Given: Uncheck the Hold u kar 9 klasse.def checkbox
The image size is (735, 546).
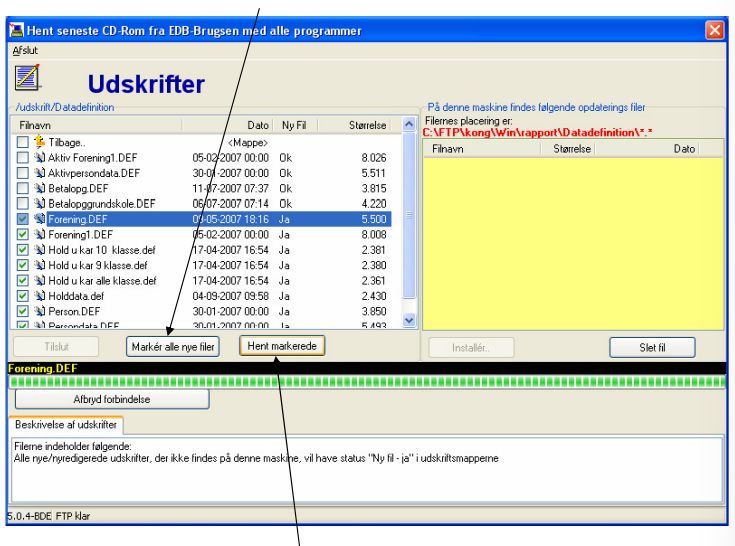Looking at the screenshot, I should coord(22,265).
